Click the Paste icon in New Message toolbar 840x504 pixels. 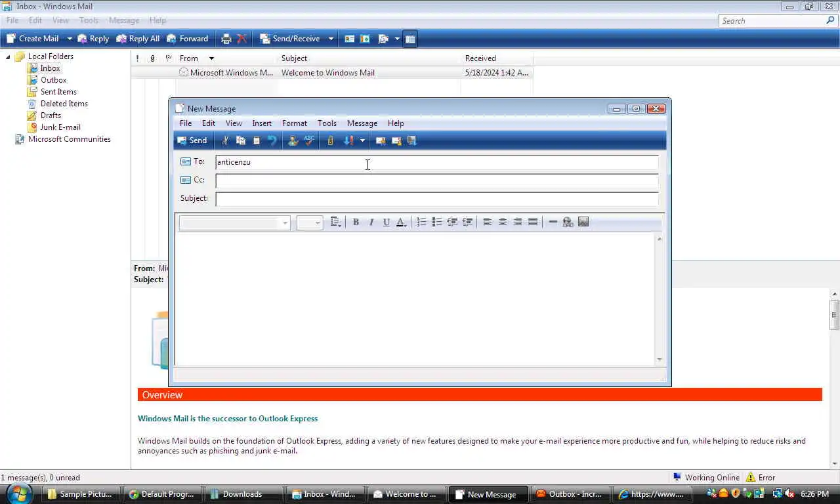click(x=257, y=140)
